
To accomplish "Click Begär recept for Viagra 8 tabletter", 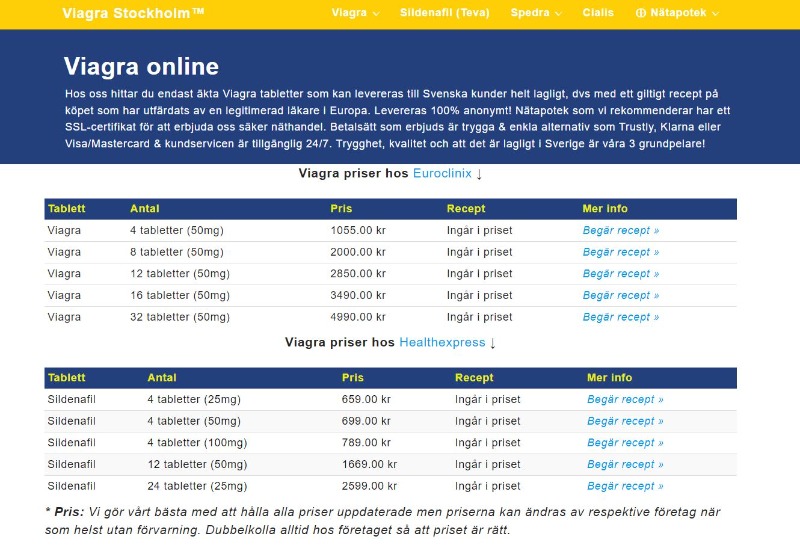I will point(620,252).
